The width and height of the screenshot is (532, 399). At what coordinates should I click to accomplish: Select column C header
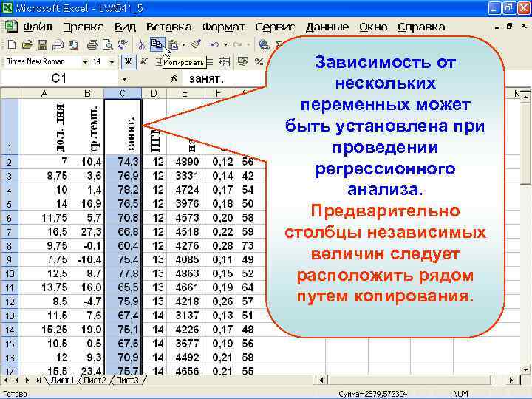(123, 93)
